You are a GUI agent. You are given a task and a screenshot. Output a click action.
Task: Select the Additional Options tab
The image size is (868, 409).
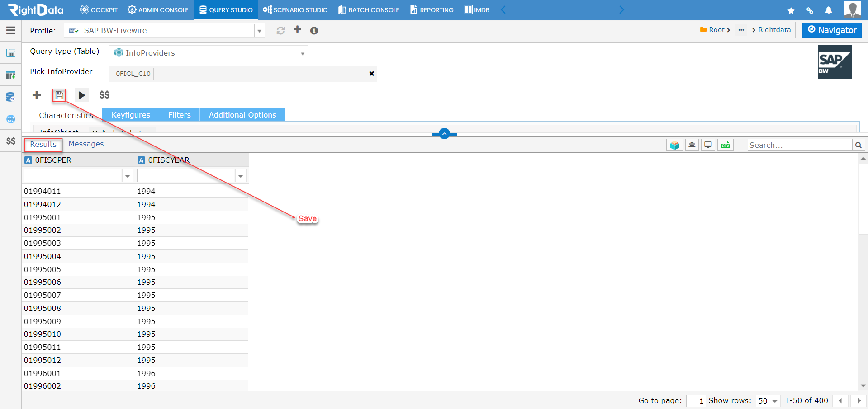(x=242, y=115)
